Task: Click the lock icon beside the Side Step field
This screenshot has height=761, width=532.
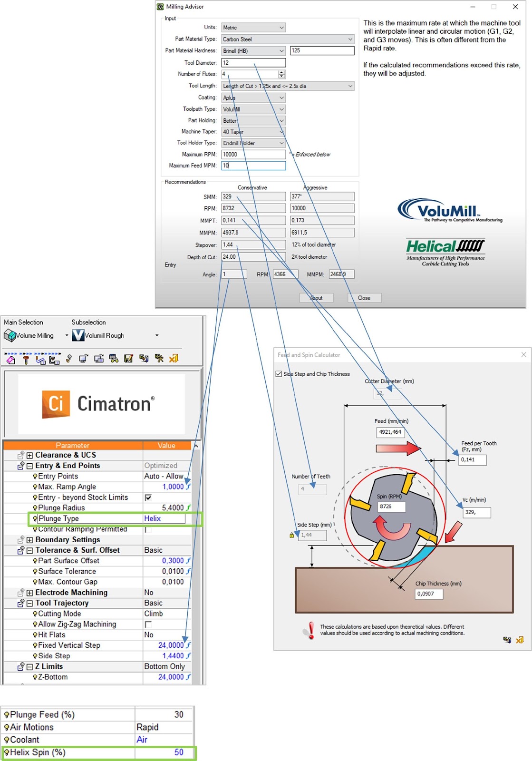Action: pos(291,535)
